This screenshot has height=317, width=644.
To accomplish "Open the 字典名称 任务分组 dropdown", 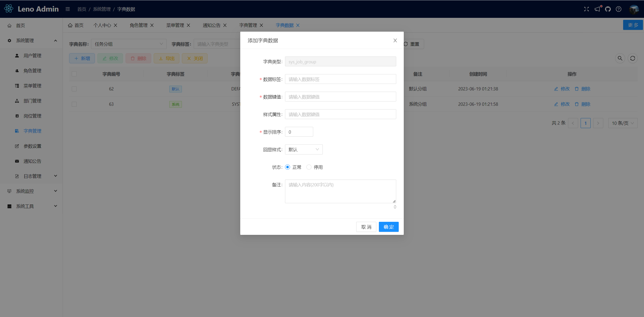I will click(129, 44).
